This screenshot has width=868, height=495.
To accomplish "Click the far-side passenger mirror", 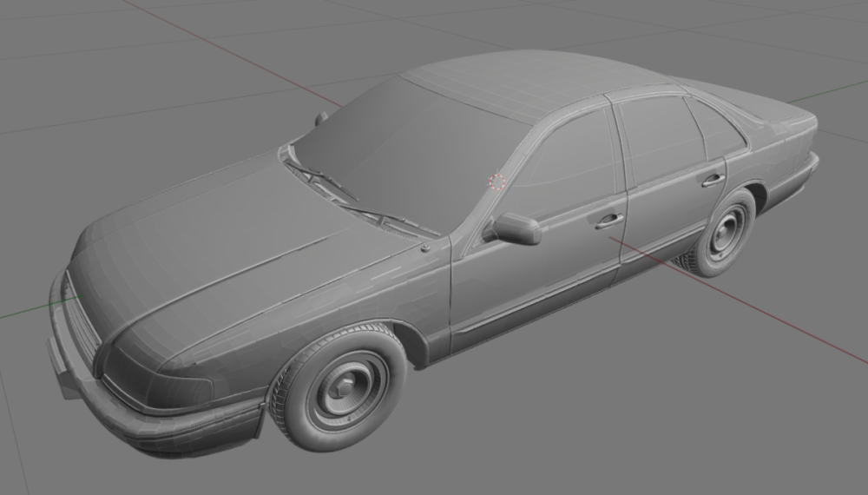I will pos(321,117).
